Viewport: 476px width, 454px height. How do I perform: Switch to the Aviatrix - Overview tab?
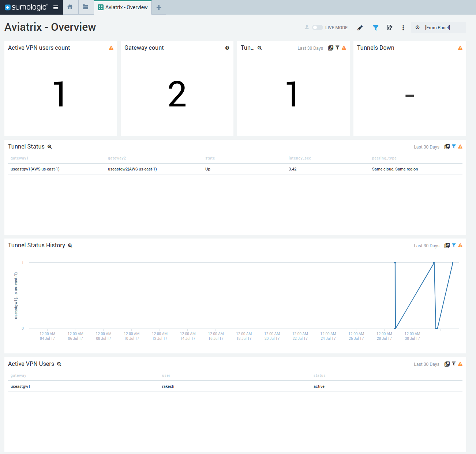pyautogui.click(x=123, y=7)
